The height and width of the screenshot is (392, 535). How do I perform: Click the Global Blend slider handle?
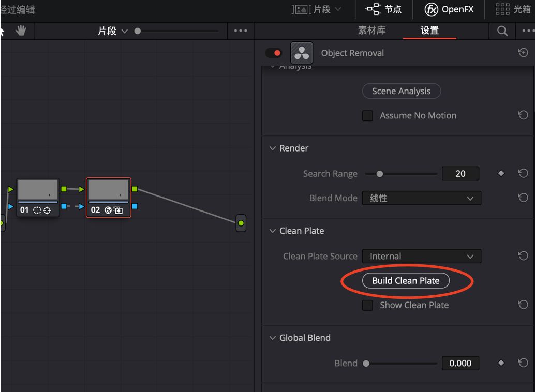366,364
